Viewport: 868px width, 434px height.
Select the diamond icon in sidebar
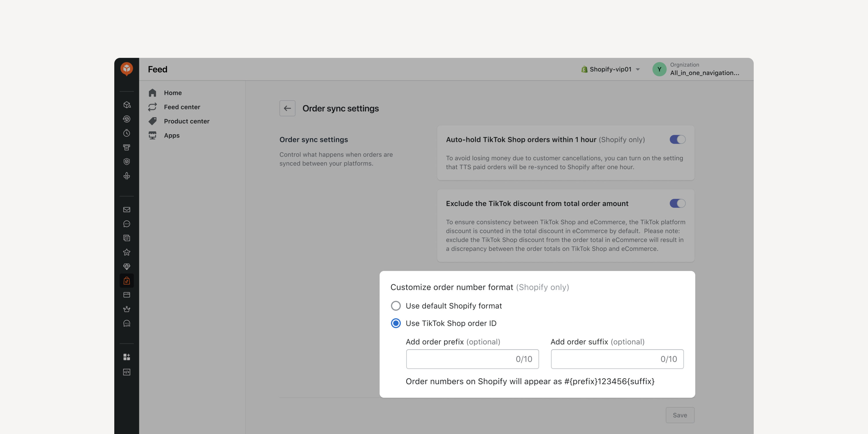[x=127, y=266]
